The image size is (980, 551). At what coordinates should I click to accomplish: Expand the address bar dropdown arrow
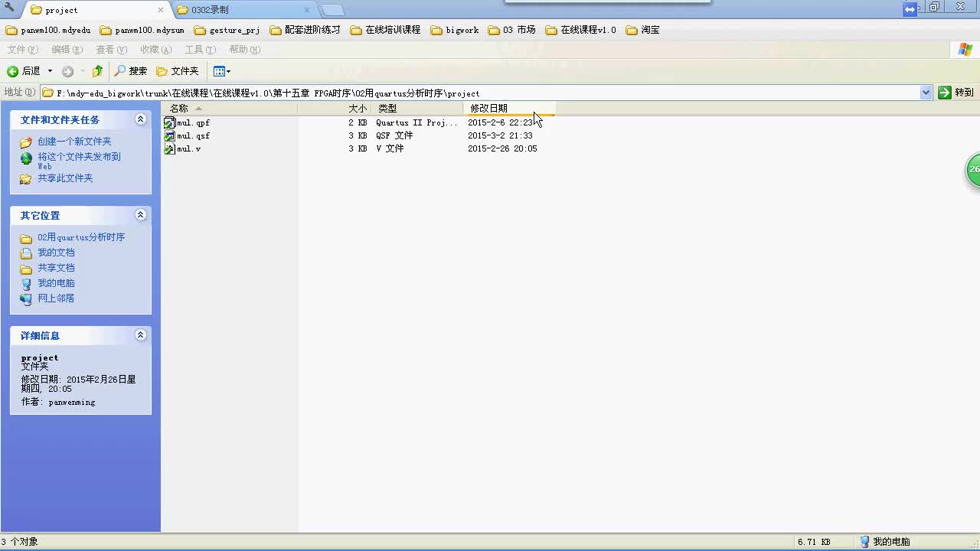coord(926,93)
